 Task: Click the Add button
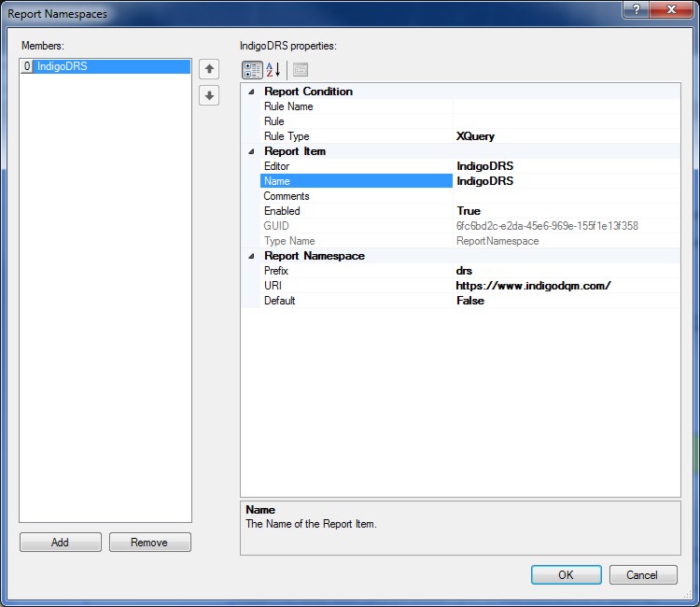pyautogui.click(x=60, y=543)
